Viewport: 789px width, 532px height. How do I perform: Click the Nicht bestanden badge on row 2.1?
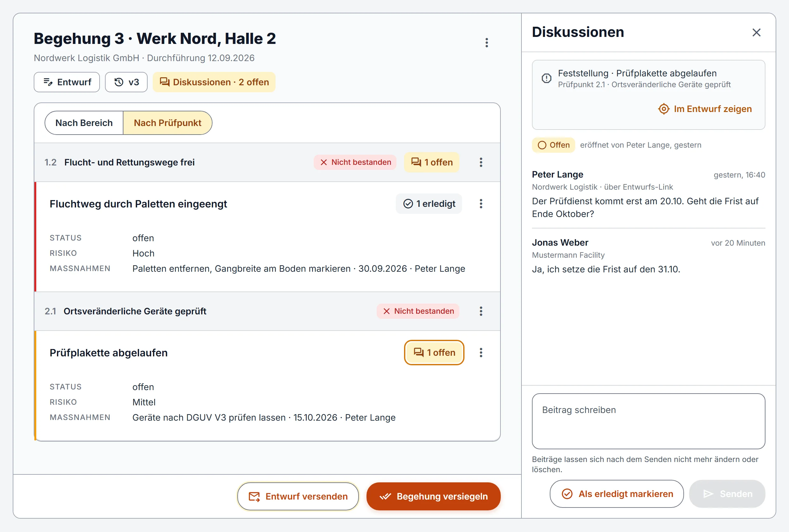tap(418, 311)
